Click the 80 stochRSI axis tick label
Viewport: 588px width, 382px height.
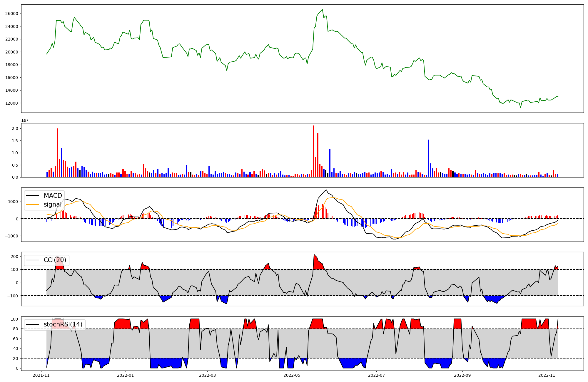point(16,329)
